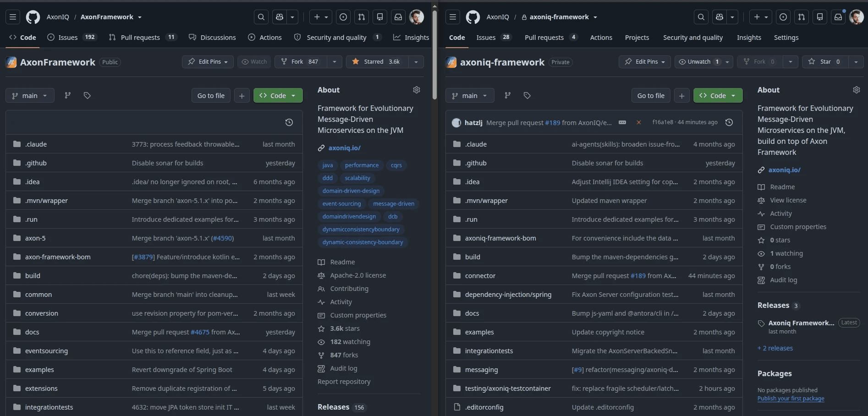This screenshot has height=416, width=868.
Task: Click the Fork 847 button
Action: pos(301,62)
